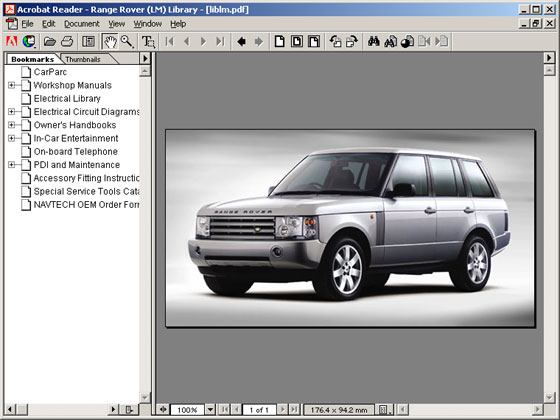Click the Adobe logo toolbar icon
The width and height of the screenshot is (560, 420).
point(12,41)
